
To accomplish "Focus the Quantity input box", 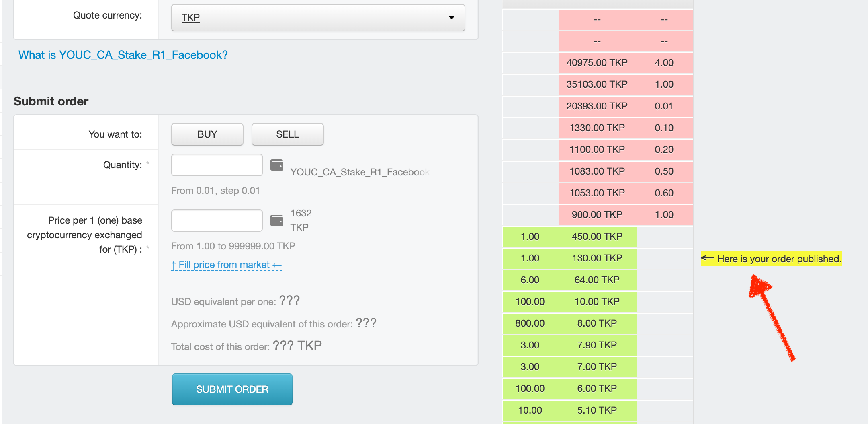I will 217,165.
